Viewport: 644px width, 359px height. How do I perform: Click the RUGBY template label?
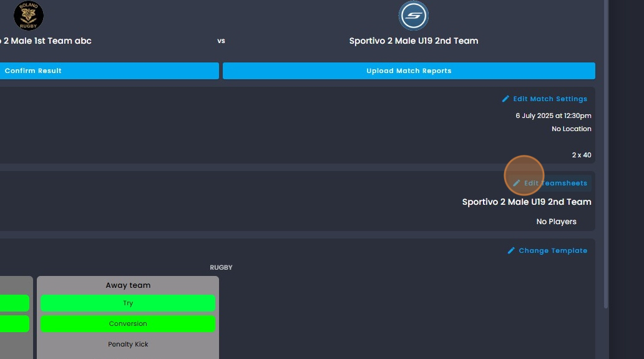click(221, 267)
